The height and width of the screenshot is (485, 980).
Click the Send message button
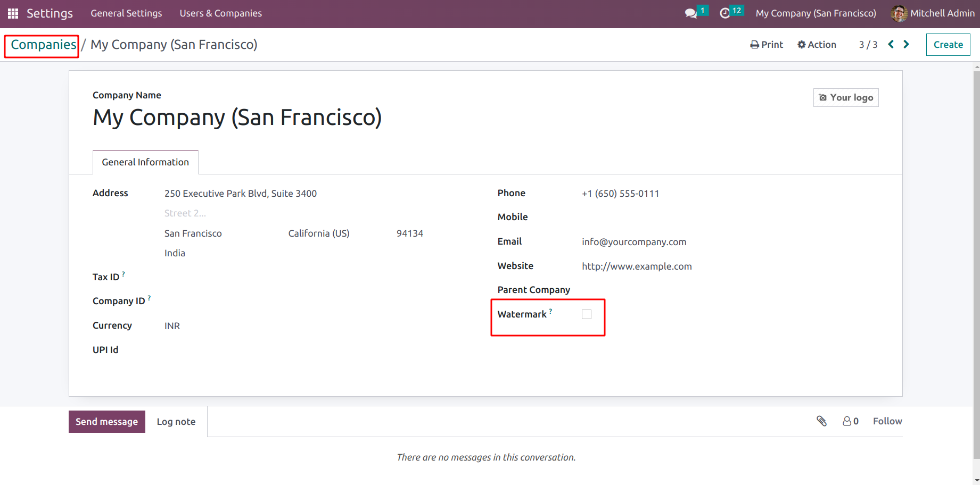tap(107, 422)
